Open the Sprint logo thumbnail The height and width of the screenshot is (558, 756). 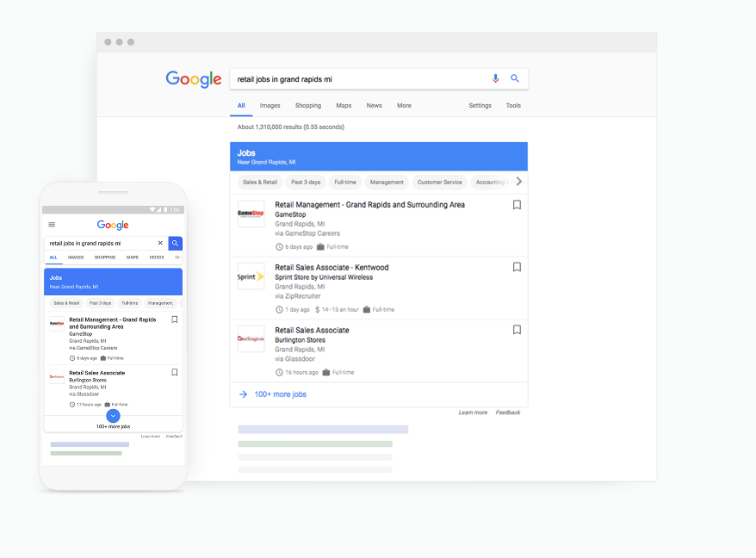(x=251, y=276)
